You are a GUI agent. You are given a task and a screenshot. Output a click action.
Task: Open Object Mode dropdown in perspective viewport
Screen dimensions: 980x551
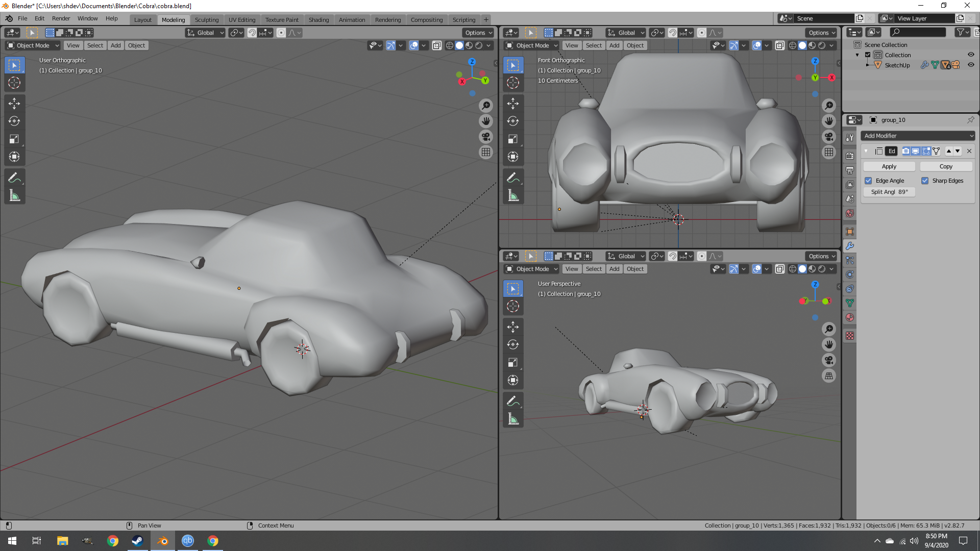click(532, 269)
